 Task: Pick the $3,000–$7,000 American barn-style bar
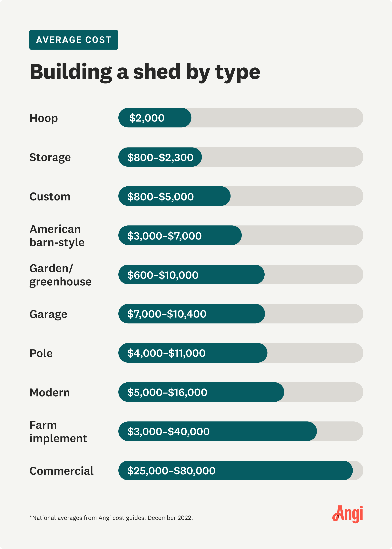point(180,236)
